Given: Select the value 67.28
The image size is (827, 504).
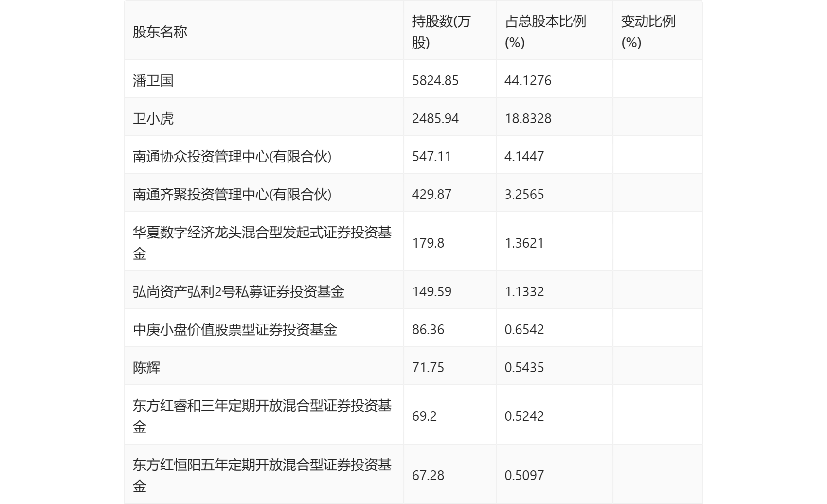Looking at the screenshot, I should [428, 475].
